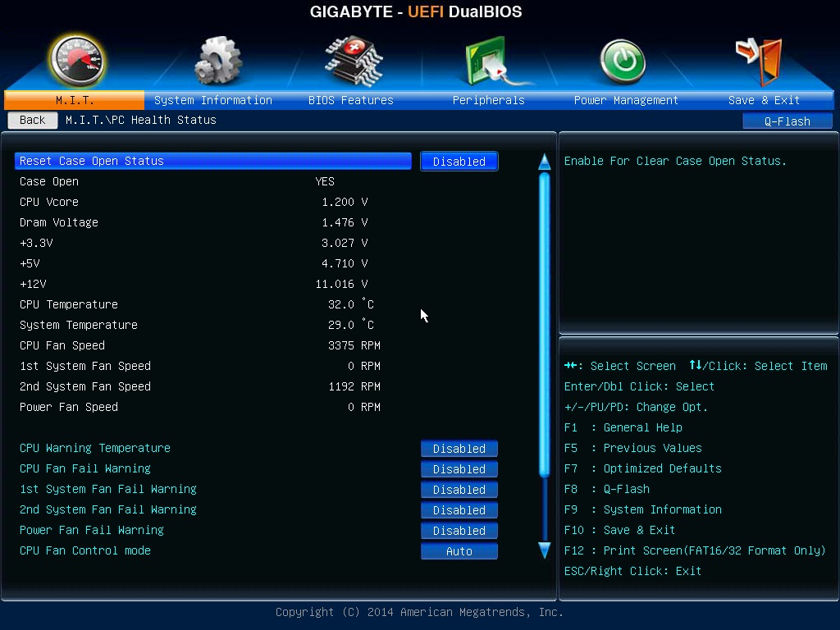Click the F12 : Print Screen hint line
This screenshot has height=630, width=840.
coord(695,550)
